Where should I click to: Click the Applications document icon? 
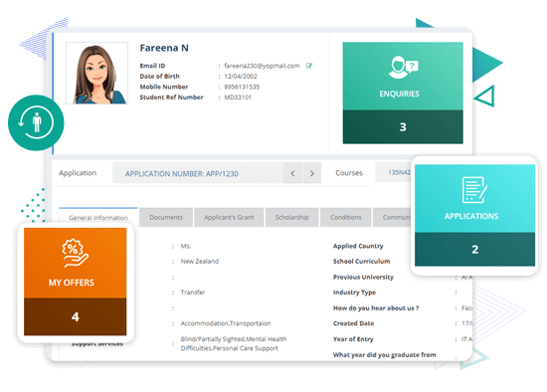(x=474, y=190)
